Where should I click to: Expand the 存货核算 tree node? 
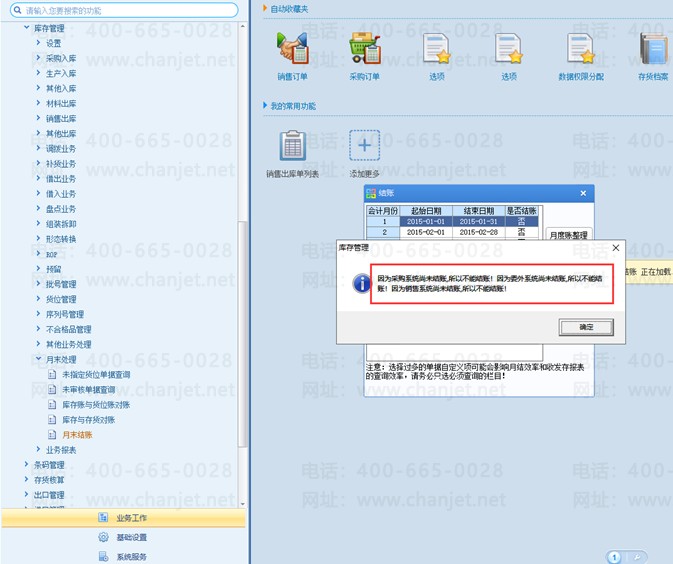click(27, 479)
